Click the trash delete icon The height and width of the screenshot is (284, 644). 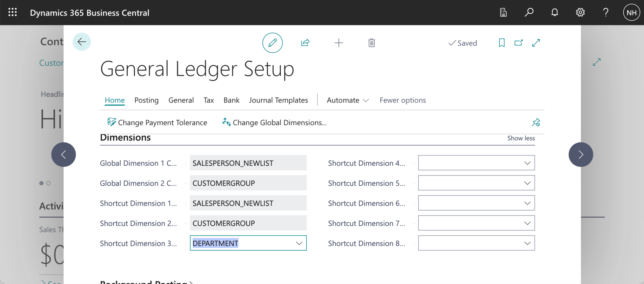(x=372, y=43)
